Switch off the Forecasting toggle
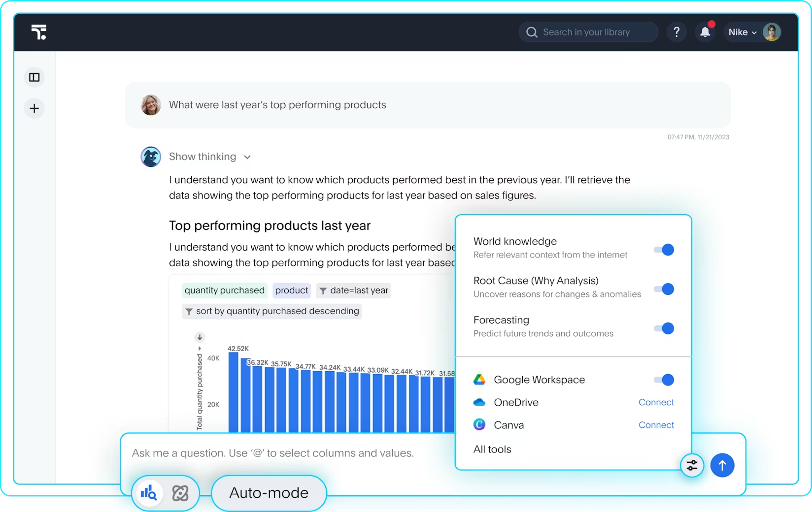The width and height of the screenshot is (812, 512). pos(664,328)
